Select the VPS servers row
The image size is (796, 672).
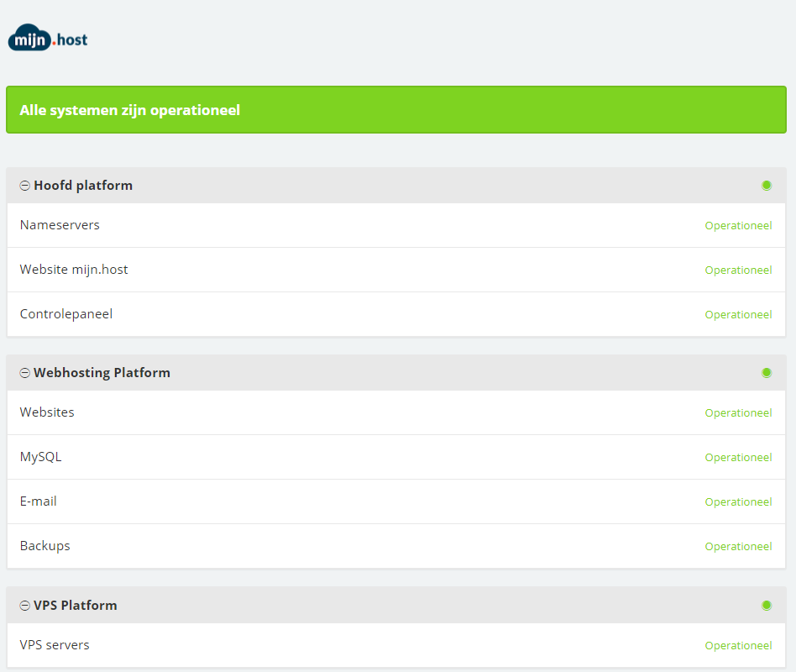[x=55, y=645]
